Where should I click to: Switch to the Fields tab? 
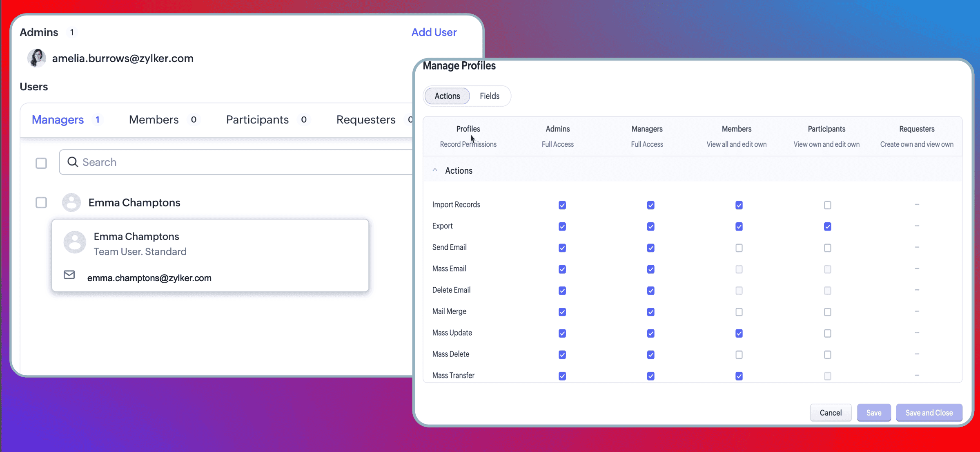click(x=489, y=96)
